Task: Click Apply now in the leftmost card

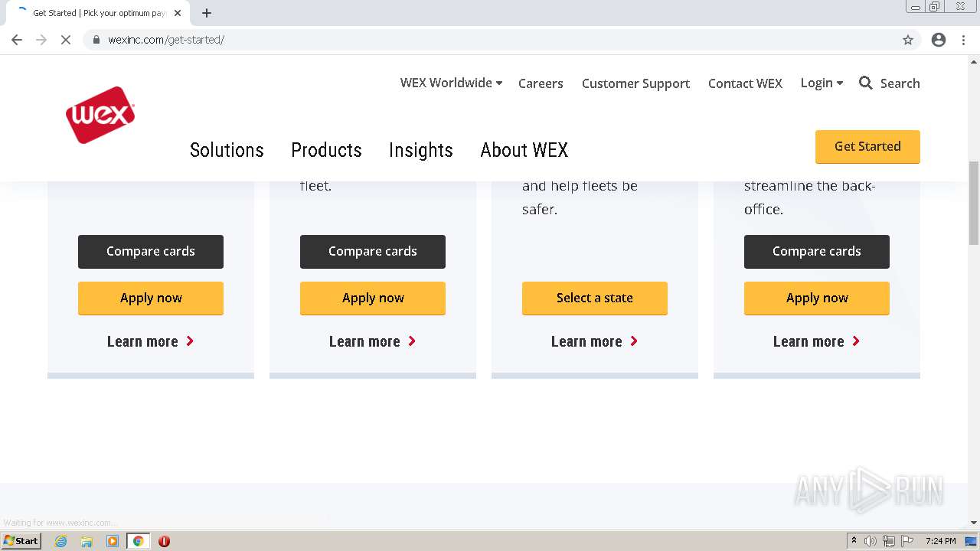Action: [151, 298]
